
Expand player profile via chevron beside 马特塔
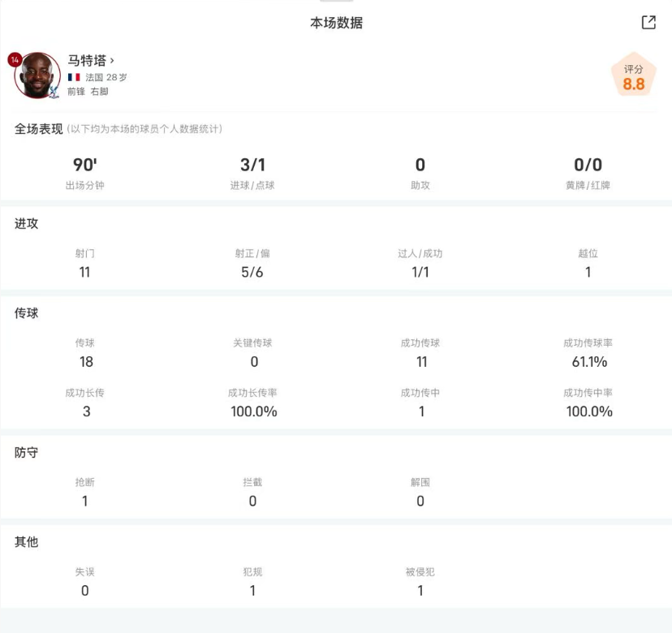[112, 60]
